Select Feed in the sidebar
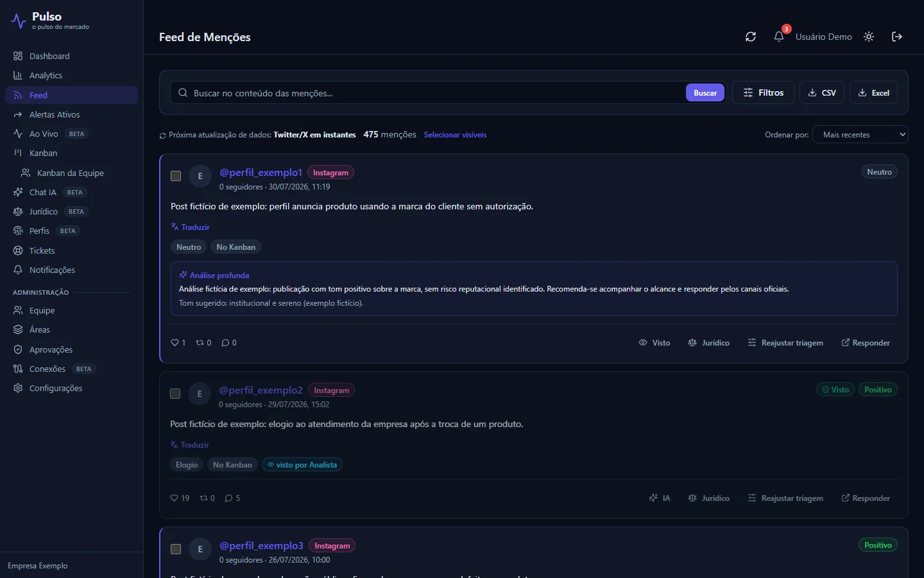Viewport: 924px width, 578px height. [72, 95]
